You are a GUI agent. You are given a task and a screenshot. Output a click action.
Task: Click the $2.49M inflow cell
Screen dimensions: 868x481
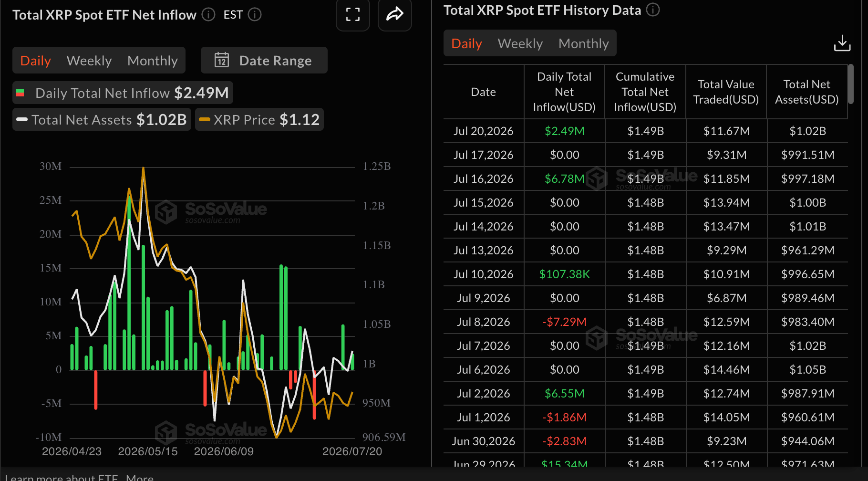click(565, 131)
